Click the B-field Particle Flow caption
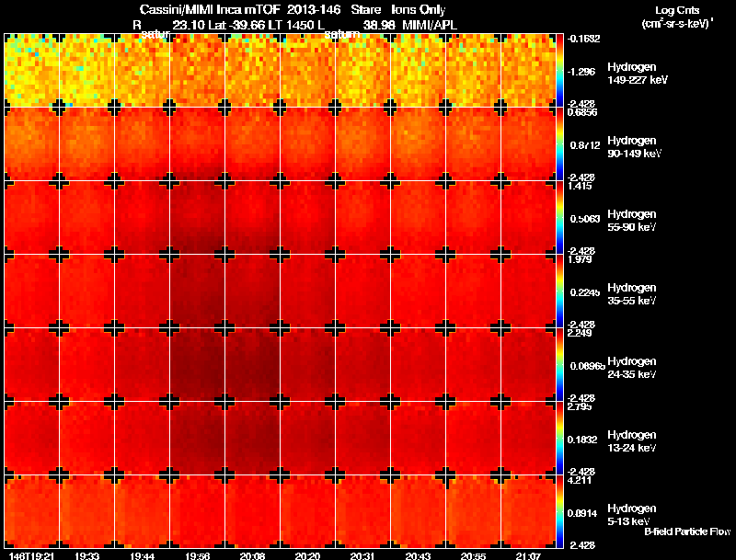The image size is (736, 560). (x=687, y=531)
